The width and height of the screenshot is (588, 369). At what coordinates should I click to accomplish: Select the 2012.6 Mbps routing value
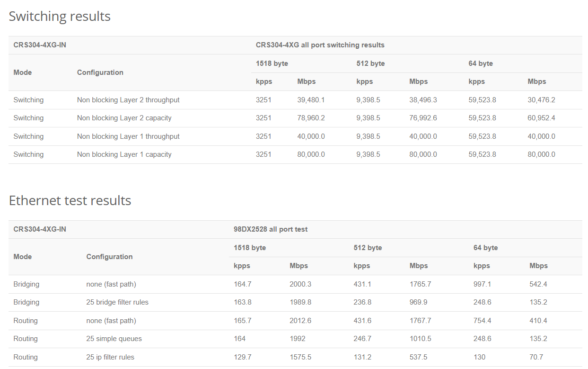(x=300, y=321)
